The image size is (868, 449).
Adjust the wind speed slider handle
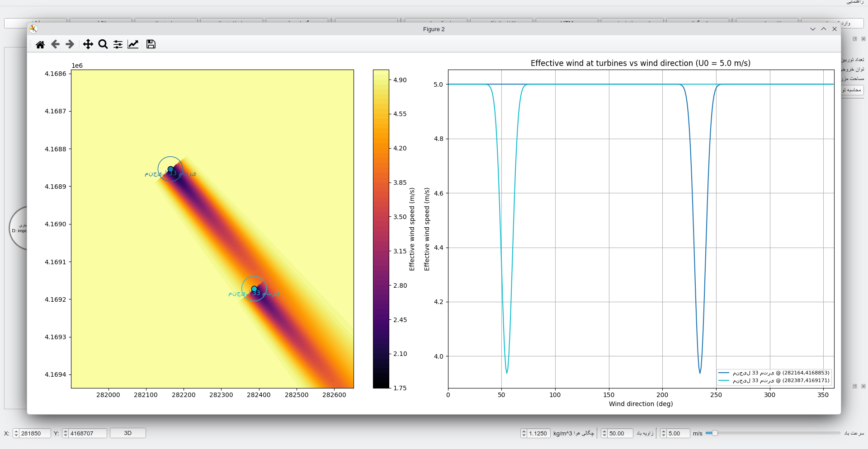click(x=715, y=433)
